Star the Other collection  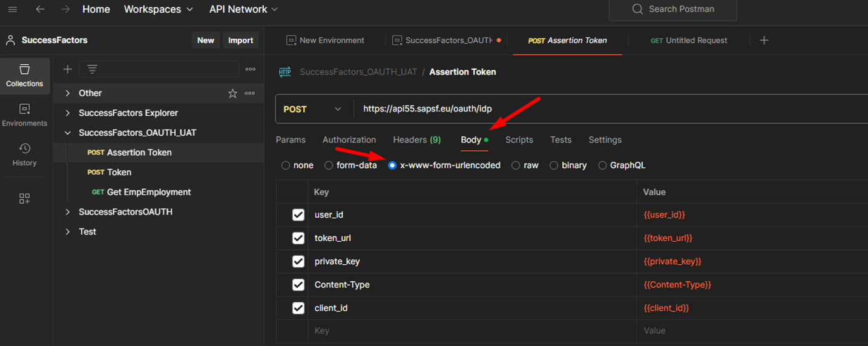pyautogui.click(x=232, y=93)
